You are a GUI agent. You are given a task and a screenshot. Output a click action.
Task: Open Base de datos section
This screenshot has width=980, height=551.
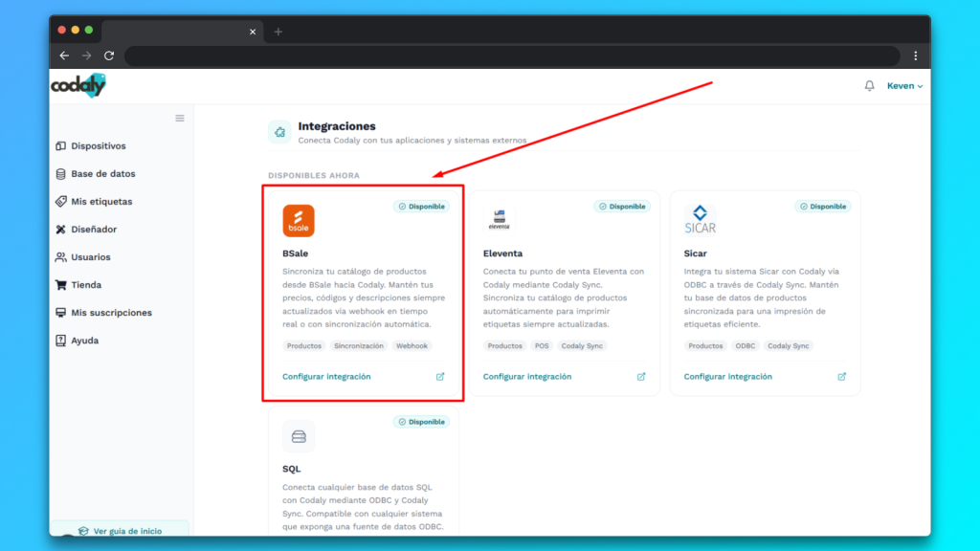click(x=103, y=174)
